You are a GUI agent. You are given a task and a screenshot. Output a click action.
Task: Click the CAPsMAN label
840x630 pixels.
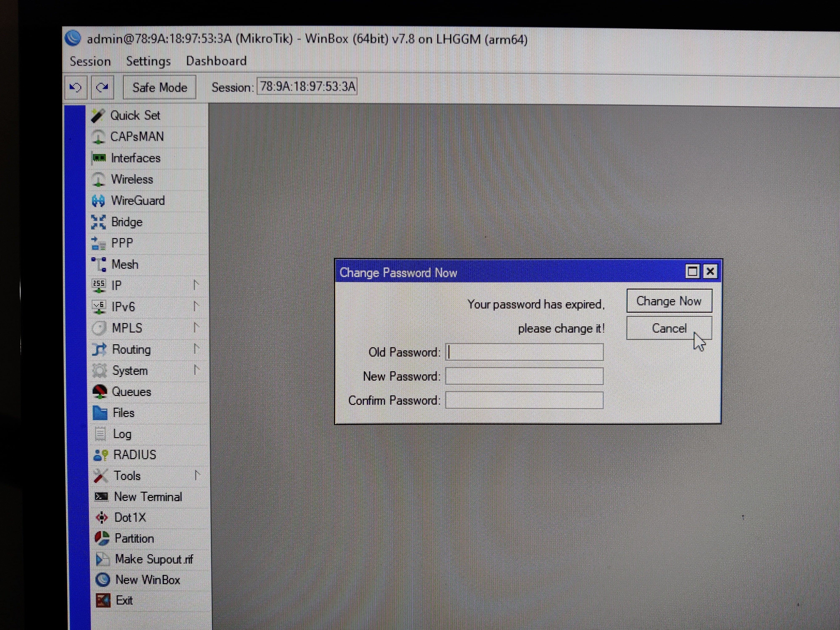137,137
